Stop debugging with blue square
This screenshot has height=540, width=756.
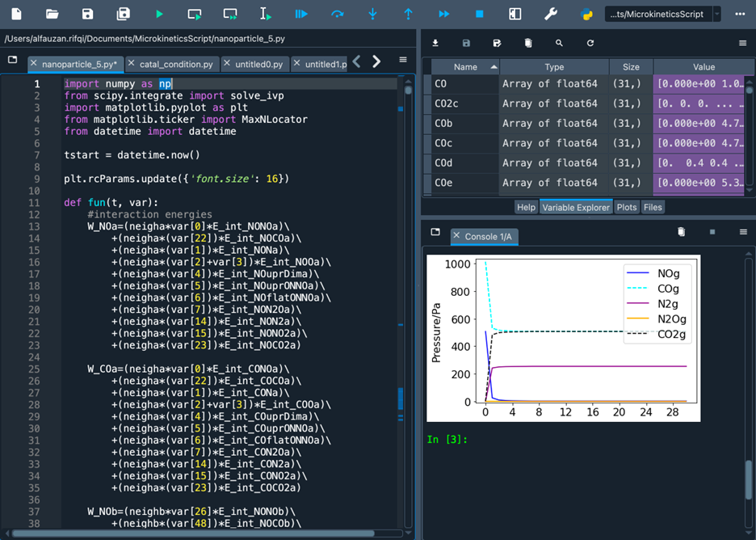pos(479,14)
